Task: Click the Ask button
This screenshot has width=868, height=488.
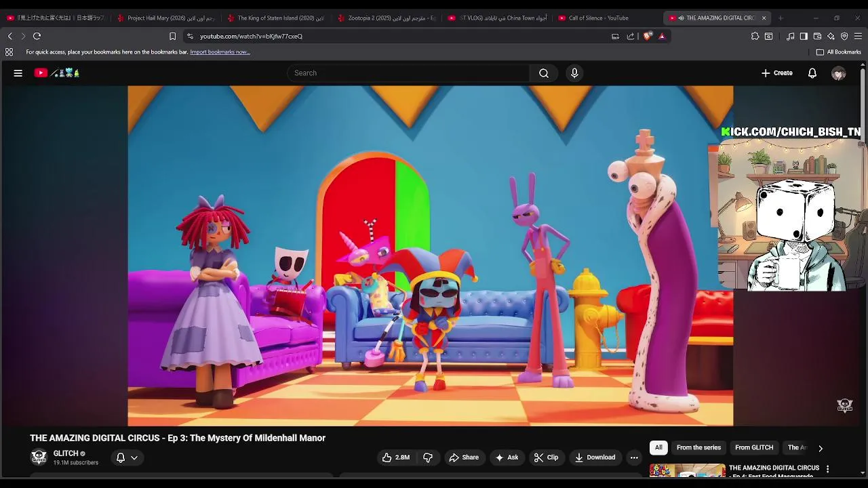Action: [x=507, y=457]
